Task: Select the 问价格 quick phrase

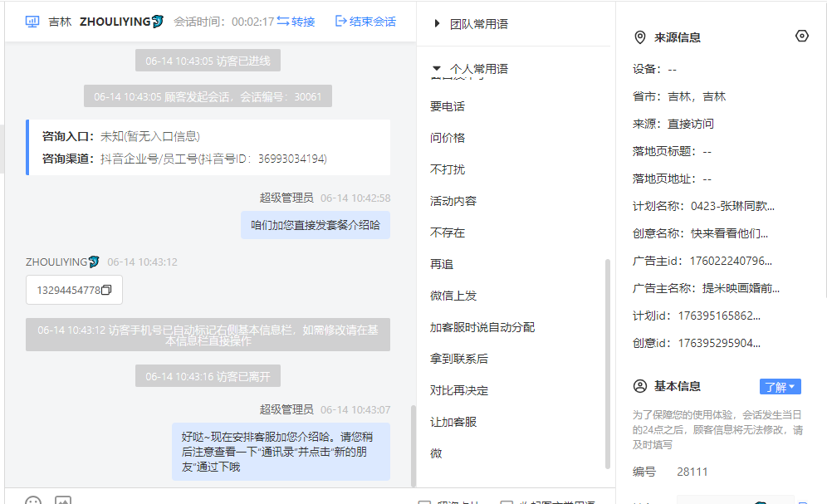Action: coord(448,138)
